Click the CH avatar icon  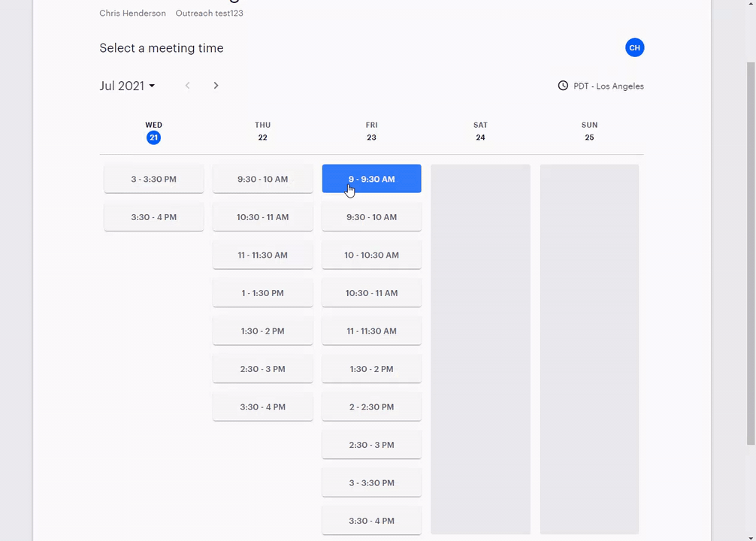pyautogui.click(x=634, y=48)
